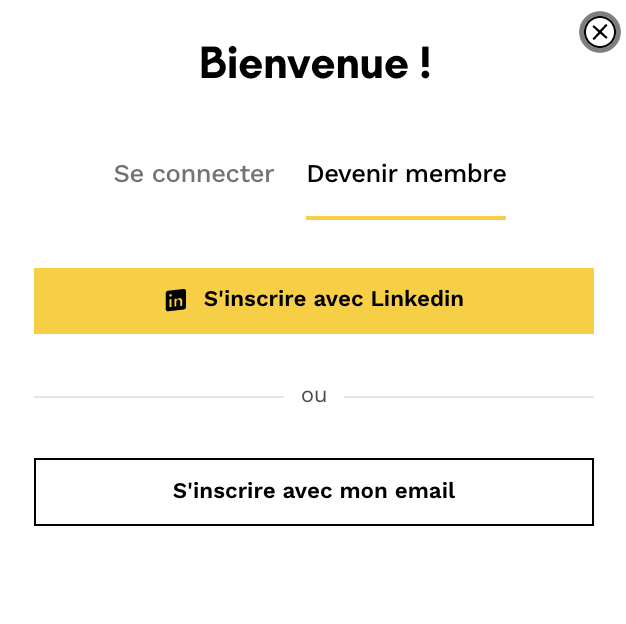Select the Devenir membre tab
The width and height of the screenshot is (626, 624).
click(x=406, y=174)
